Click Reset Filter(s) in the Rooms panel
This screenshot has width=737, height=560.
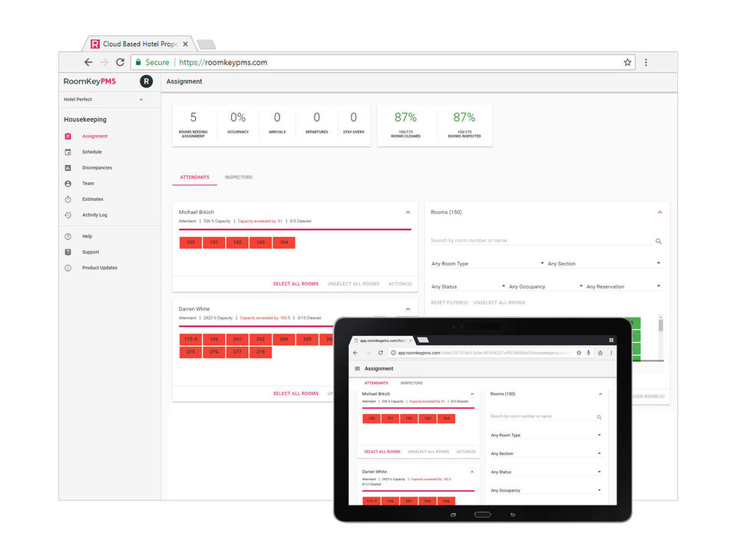click(x=449, y=302)
